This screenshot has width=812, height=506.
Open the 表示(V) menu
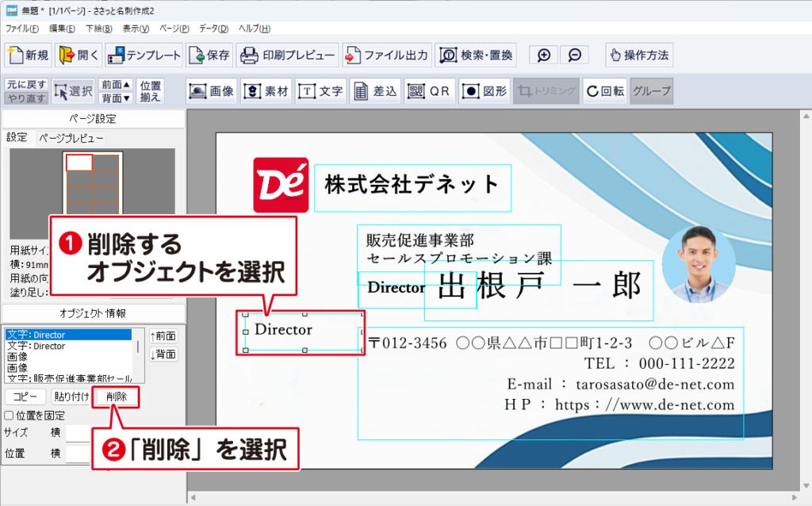pos(136,29)
